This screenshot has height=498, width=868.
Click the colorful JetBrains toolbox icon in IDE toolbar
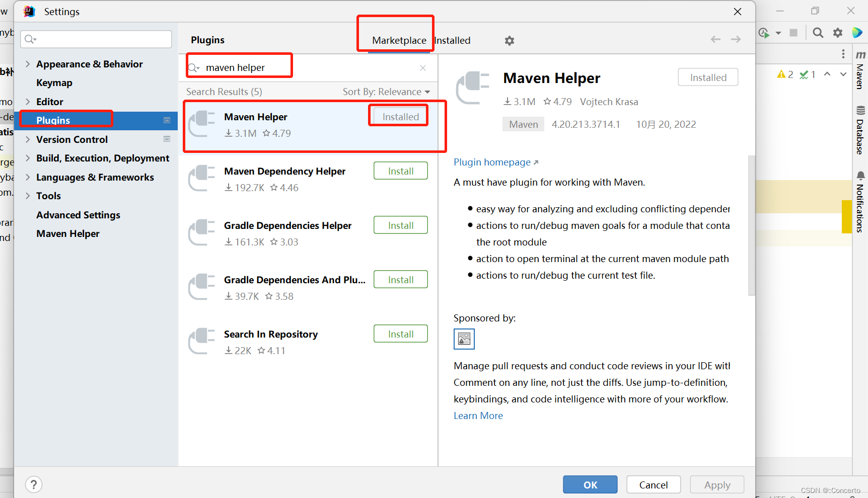click(857, 33)
